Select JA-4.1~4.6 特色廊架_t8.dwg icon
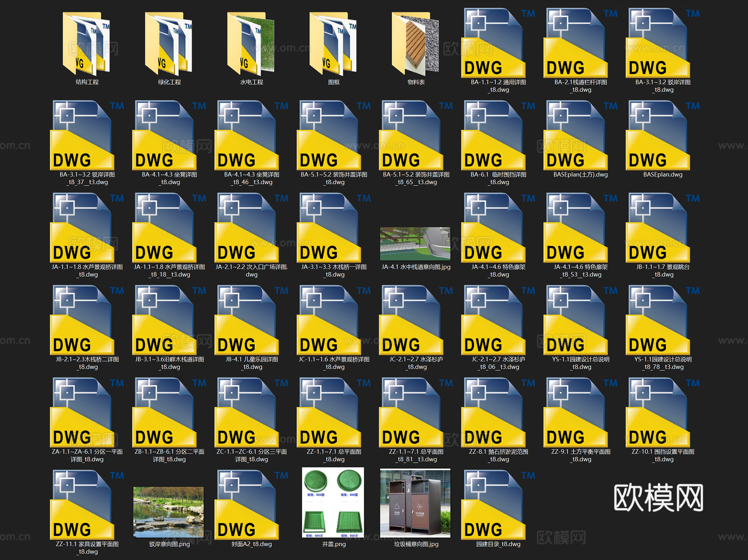748x560 pixels. [498, 227]
